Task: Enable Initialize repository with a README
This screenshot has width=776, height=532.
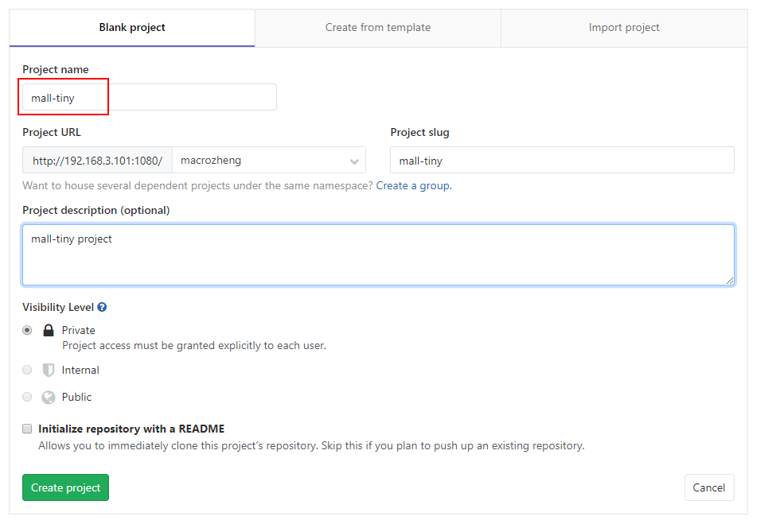Action: [x=27, y=429]
